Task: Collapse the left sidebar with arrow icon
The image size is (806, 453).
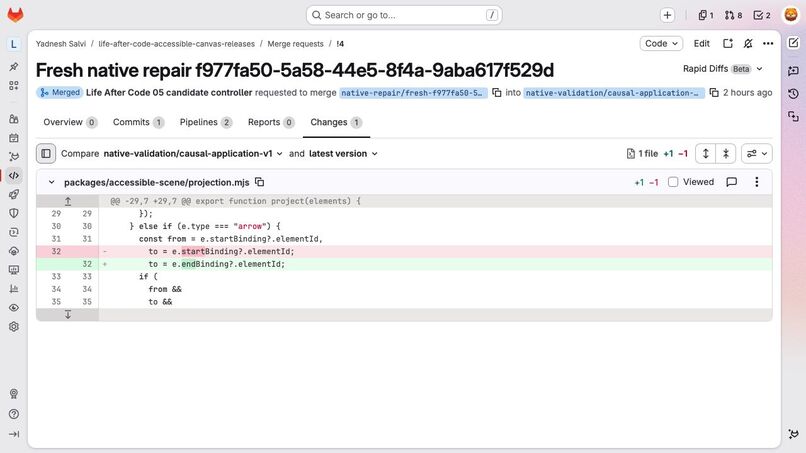Action: tap(14, 434)
